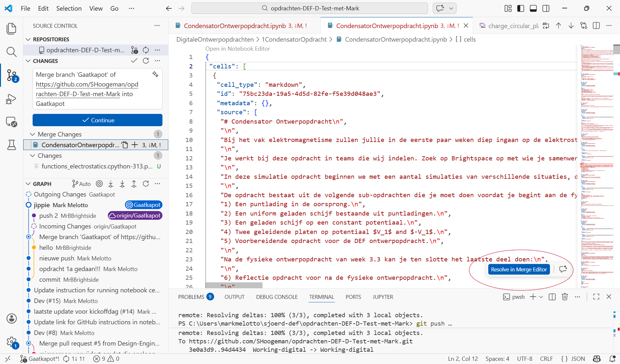Open Run and Debug from activity bar
The height and width of the screenshot is (364, 620).
(11, 99)
